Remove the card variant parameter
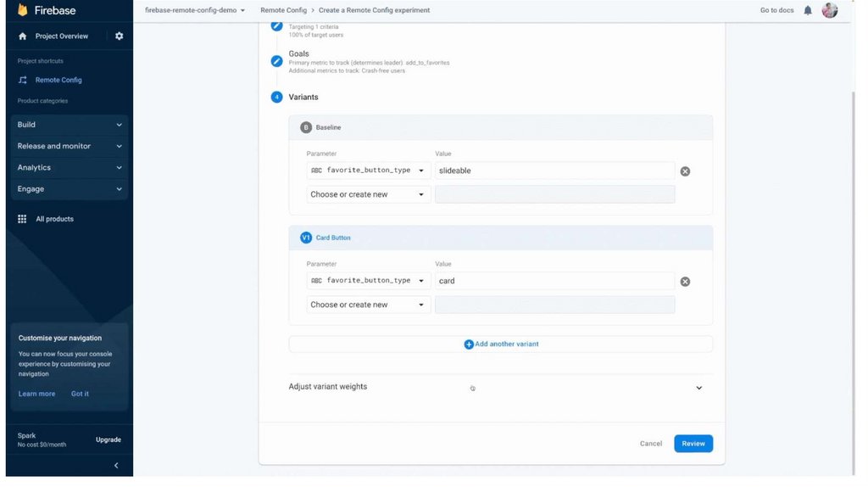 click(685, 282)
